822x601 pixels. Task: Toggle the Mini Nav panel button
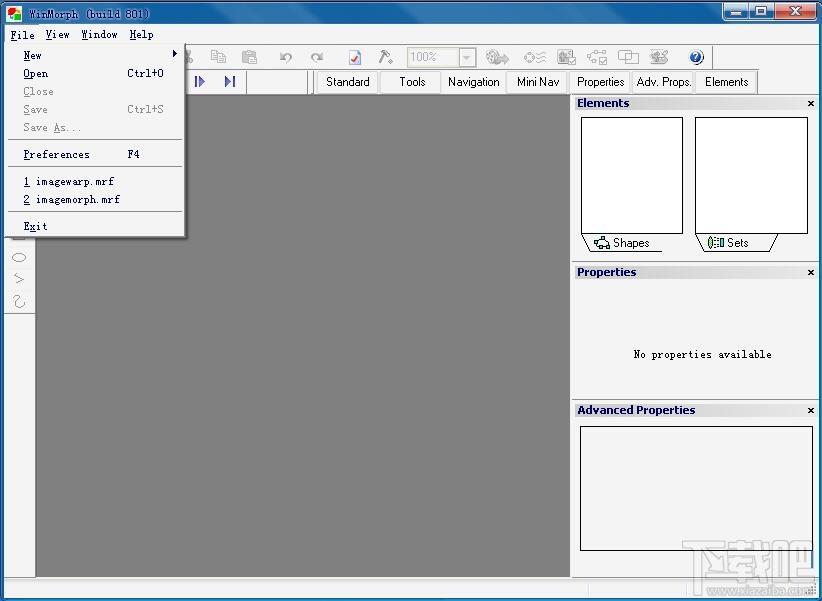[538, 82]
